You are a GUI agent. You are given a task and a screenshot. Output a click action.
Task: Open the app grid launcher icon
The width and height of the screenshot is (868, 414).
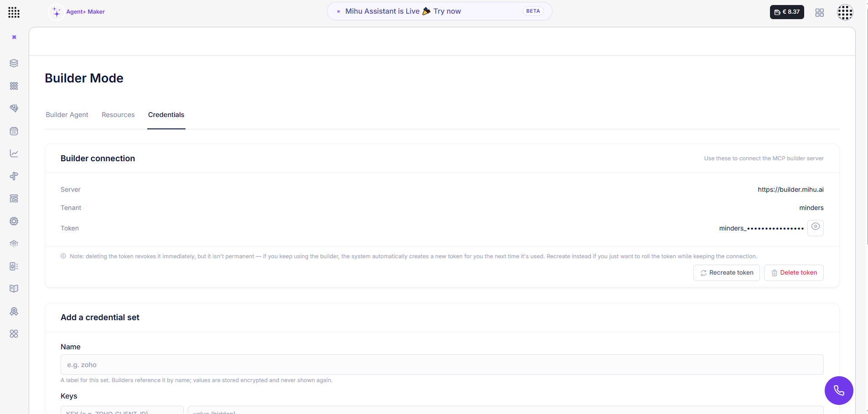click(14, 12)
